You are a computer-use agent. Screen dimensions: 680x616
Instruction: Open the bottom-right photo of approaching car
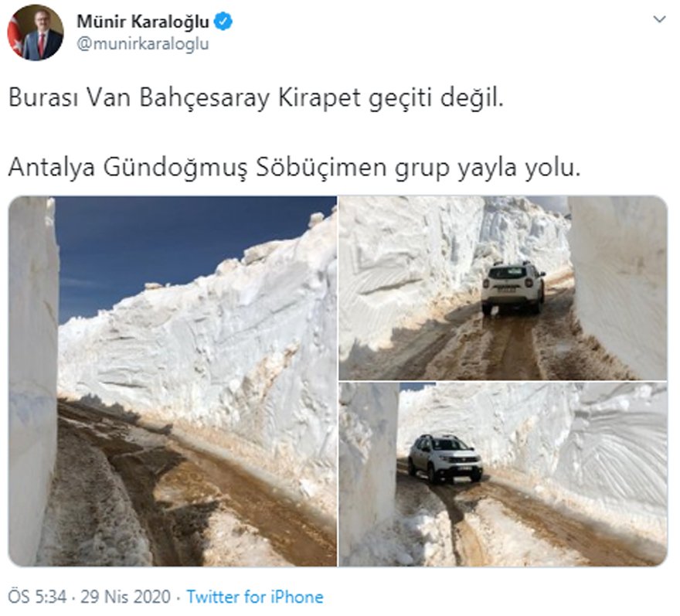[503, 475]
